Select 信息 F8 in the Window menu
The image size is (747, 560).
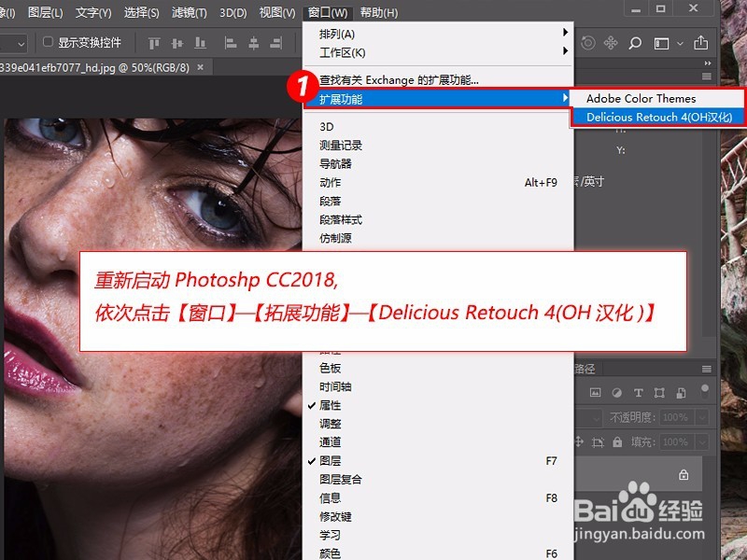pos(438,498)
